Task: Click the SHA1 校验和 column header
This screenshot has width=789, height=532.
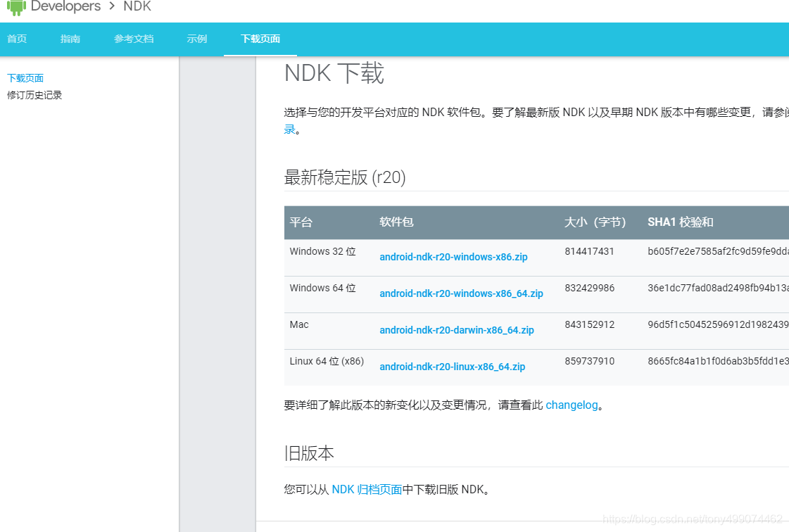Action: pyautogui.click(x=681, y=222)
